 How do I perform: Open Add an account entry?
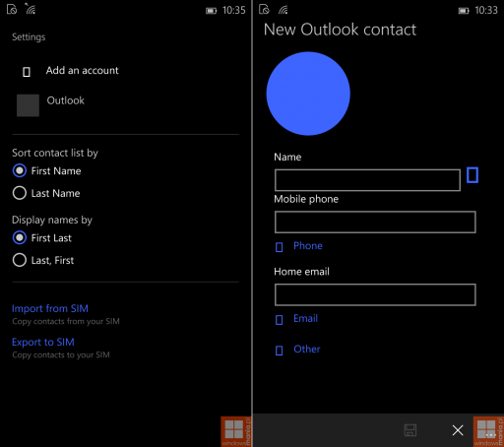[x=82, y=70]
